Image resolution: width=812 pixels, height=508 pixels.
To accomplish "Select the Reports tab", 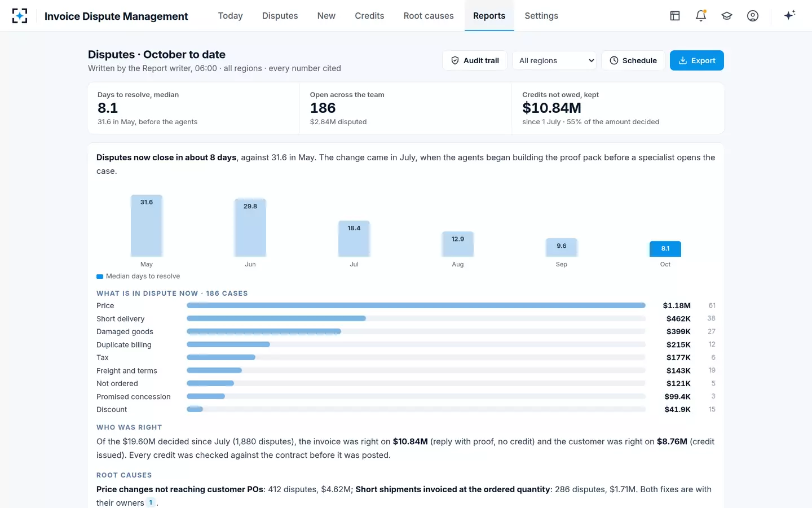I will tap(489, 16).
